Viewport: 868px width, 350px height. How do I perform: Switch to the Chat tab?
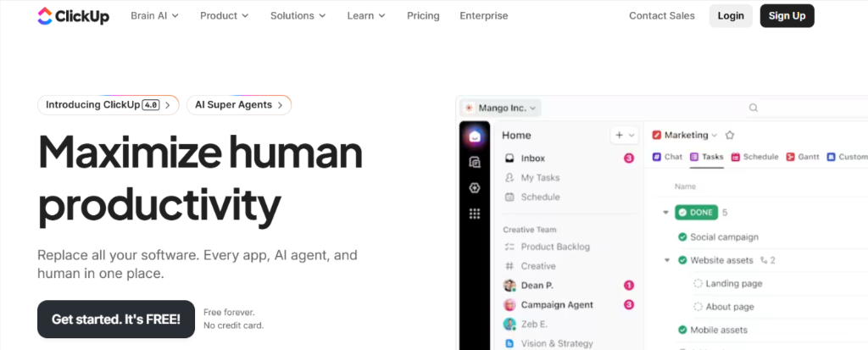(667, 158)
